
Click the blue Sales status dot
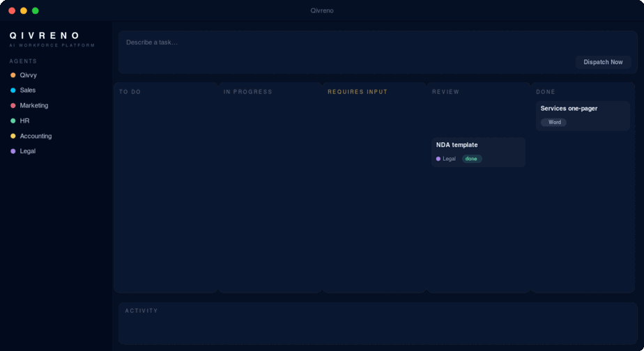(x=13, y=91)
